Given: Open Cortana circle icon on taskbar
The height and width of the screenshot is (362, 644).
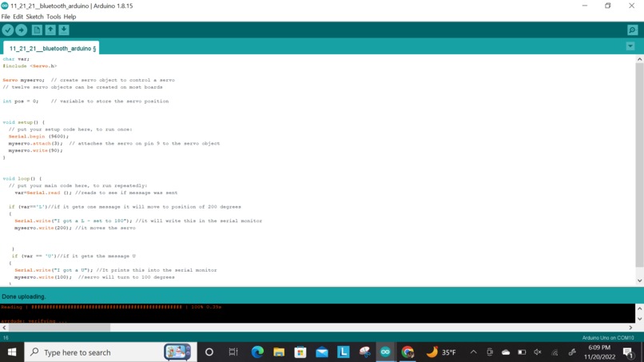Looking at the screenshot, I should [x=209, y=352].
